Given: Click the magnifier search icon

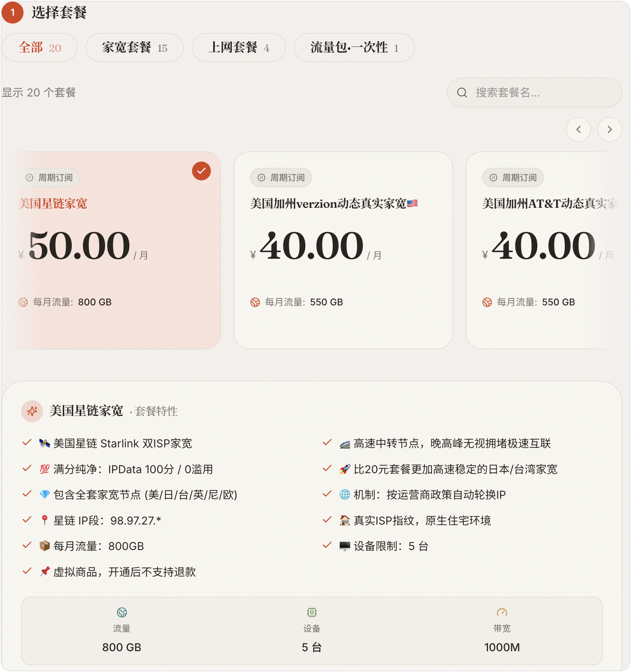Looking at the screenshot, I should pyautogui.click(x=462, y=93).
